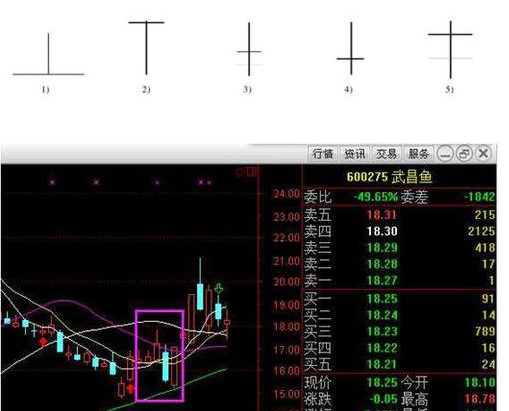Viewport: 509px width, 411px height.
Task: Select the 卖五 price 18.31
Action: [x=382, y=215]
